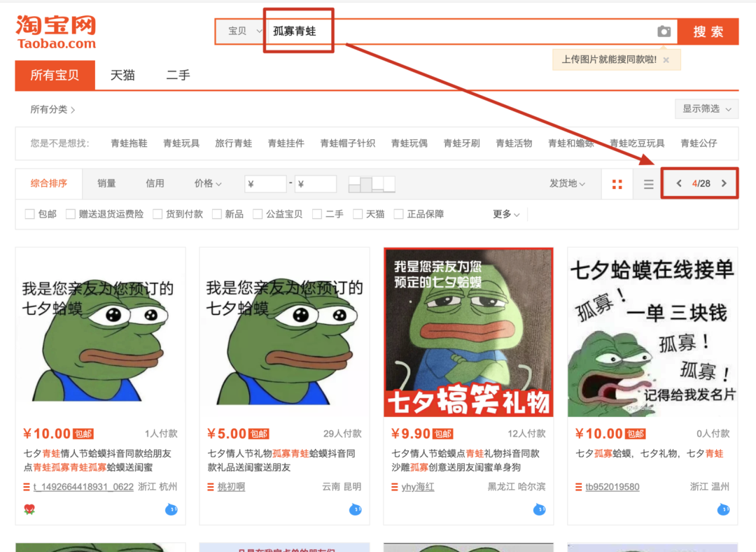Click the Taobao logo

click(x=56, y=31)
